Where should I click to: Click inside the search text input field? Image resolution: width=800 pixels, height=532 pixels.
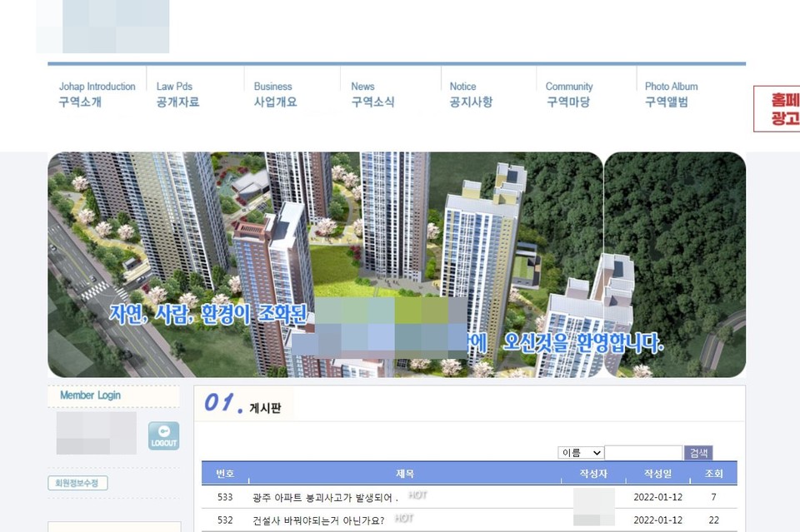644,452
